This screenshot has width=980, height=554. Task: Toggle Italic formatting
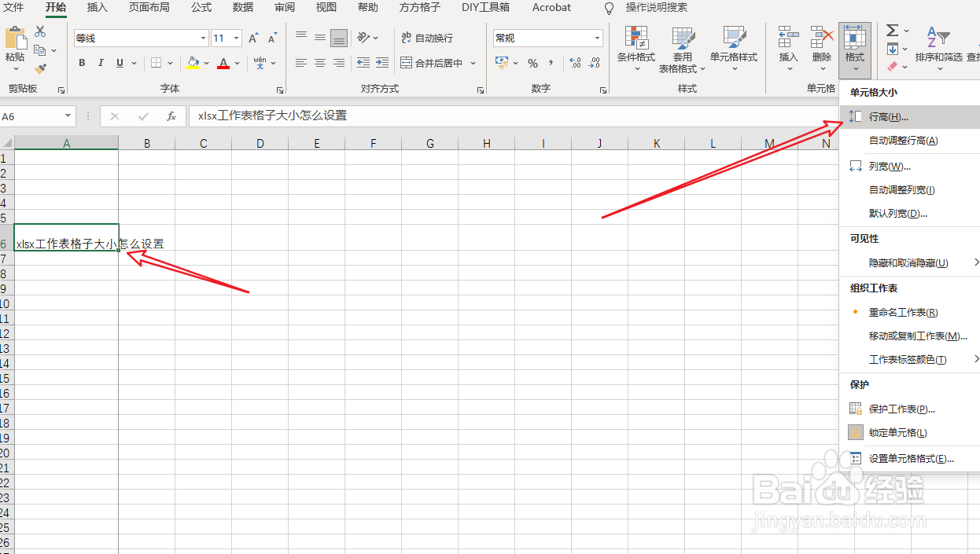(101, 63)
